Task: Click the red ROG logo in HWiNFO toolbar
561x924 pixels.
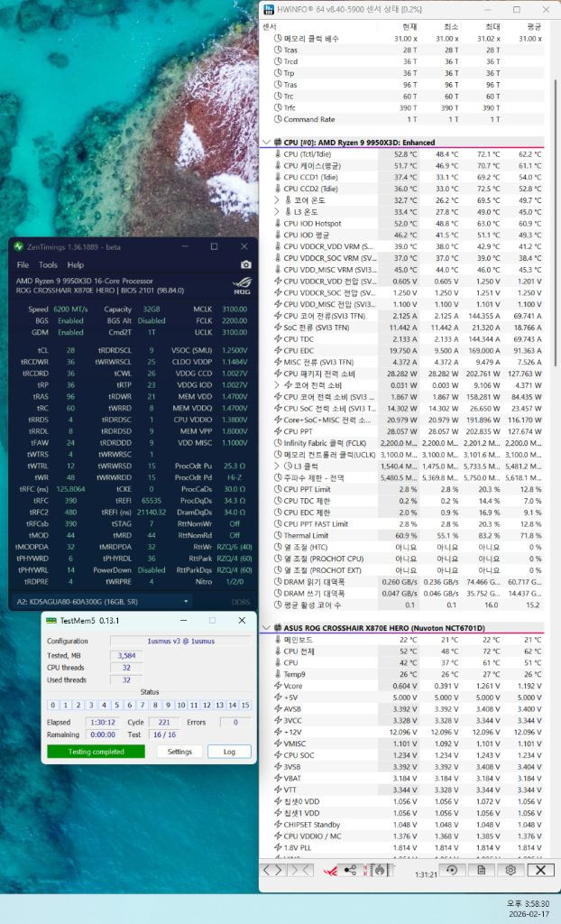Action: tap(330, 871)
